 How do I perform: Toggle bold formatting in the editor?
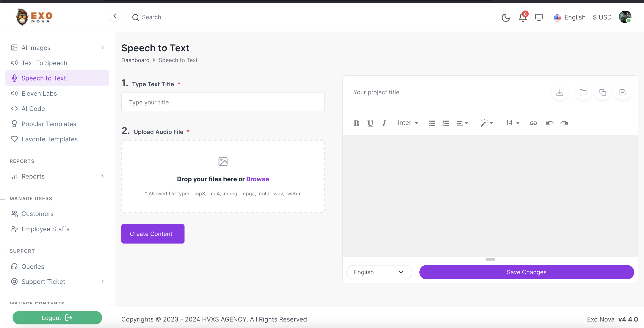356,123
